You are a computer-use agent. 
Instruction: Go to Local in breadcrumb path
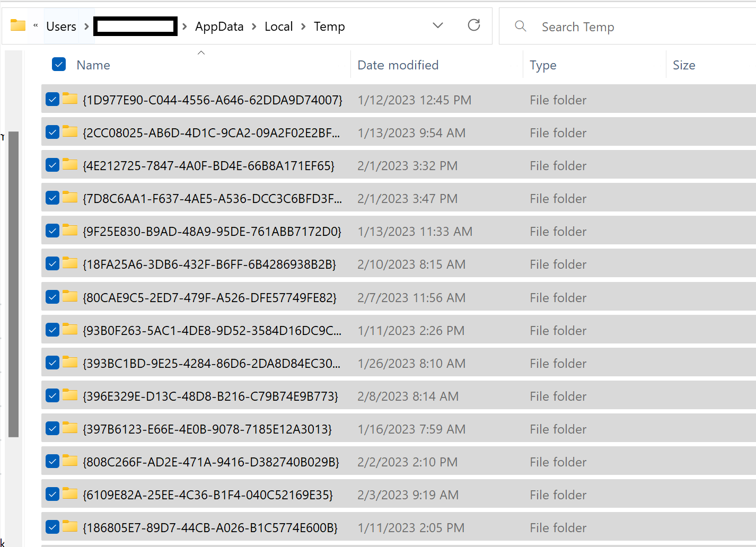pyautogui.click(x=278, y=26)
